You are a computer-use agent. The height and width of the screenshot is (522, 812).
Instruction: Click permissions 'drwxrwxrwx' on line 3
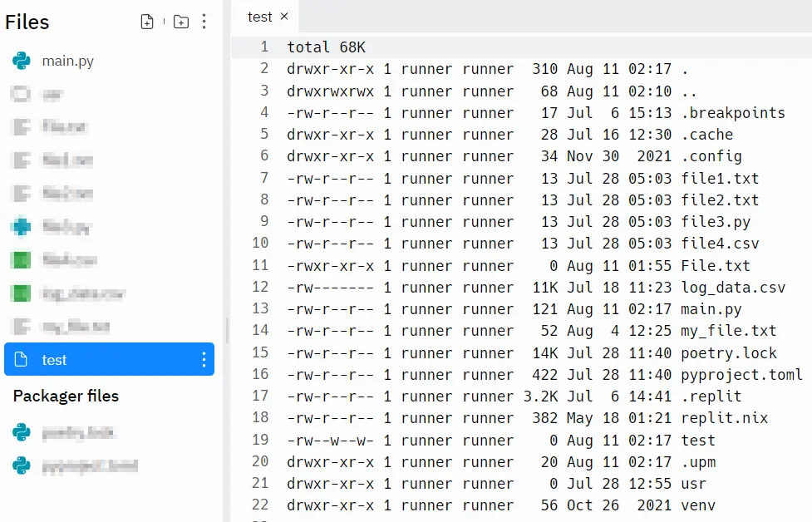[331, 91]
